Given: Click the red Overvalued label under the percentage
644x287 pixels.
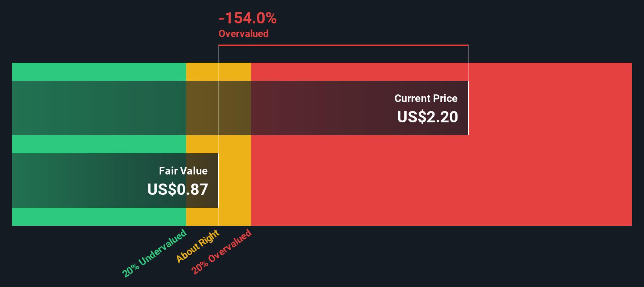Looking at the screenshot, I should tap(243, 34).
